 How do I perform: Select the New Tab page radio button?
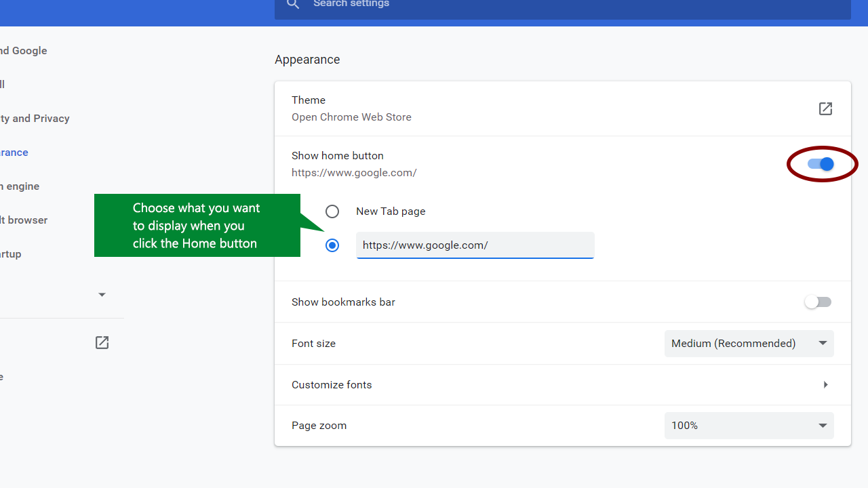pos(332,211)
